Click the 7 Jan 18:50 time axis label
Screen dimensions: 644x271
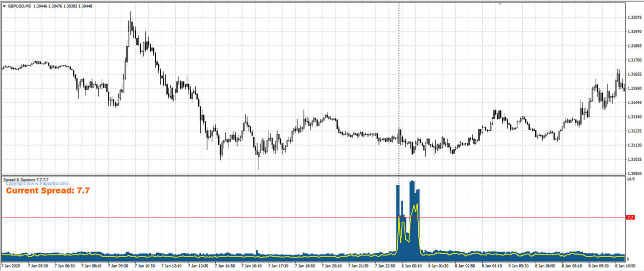tap(305, 266)
